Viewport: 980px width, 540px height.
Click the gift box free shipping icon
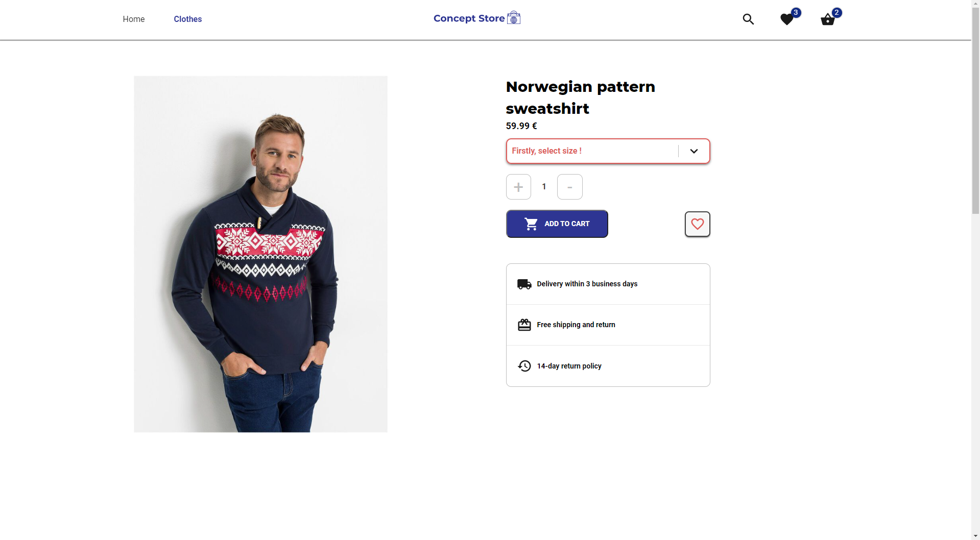point(523,325)
